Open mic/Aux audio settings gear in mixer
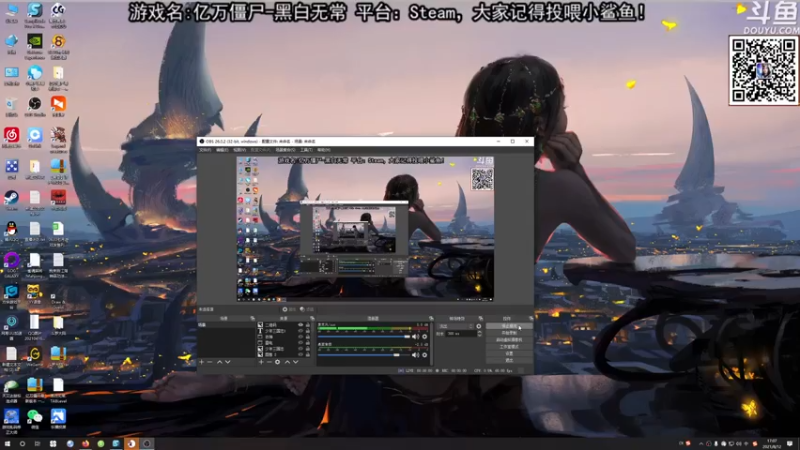This screenshot has width=800, height=450. click(x=424, y=337)
